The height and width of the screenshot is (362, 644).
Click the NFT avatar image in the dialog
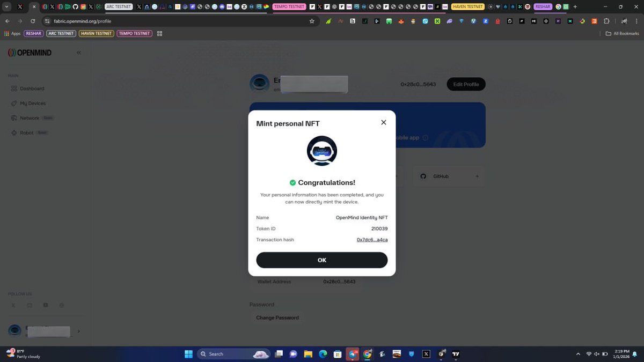click(322, 151)
